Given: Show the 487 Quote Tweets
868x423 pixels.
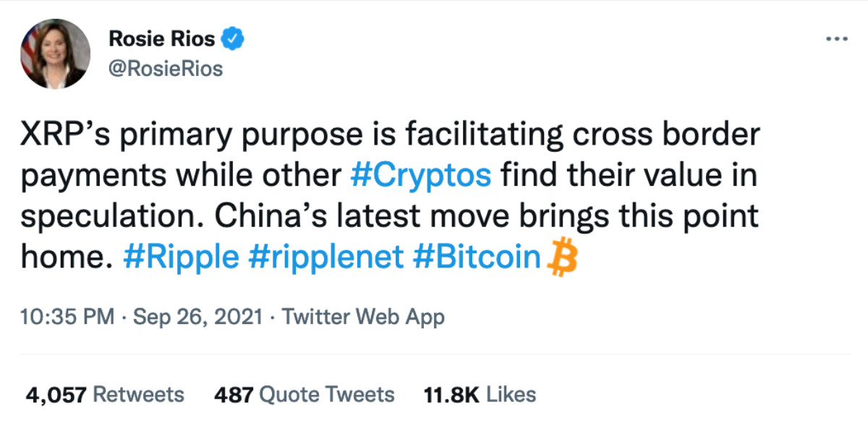Looking at the screenshot, I should [305, 394].
